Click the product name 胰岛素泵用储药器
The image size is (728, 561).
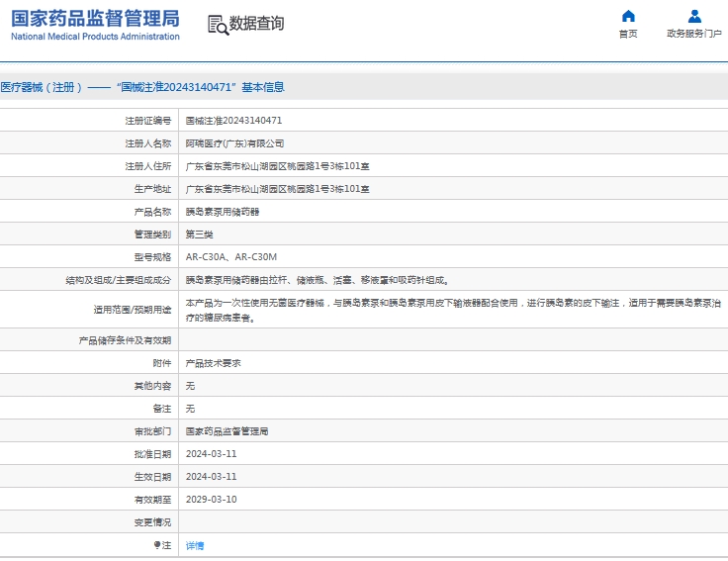pyautogui.click(x=223, y=212)
